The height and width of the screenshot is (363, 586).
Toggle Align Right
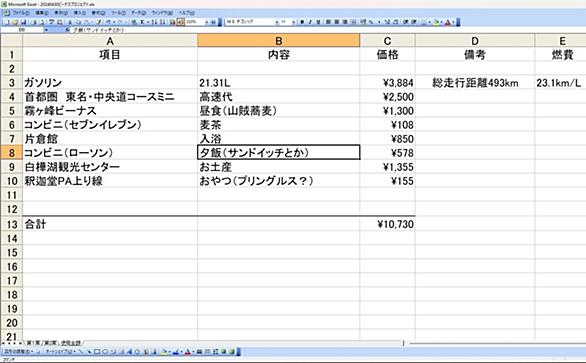345,22
